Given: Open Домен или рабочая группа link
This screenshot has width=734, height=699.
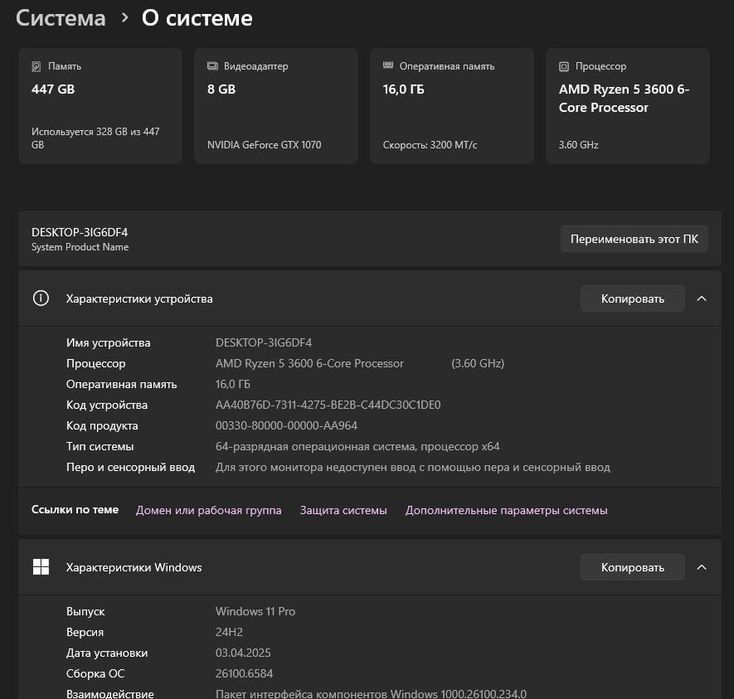Looking at the screenshot, I should tap(208, 510).
